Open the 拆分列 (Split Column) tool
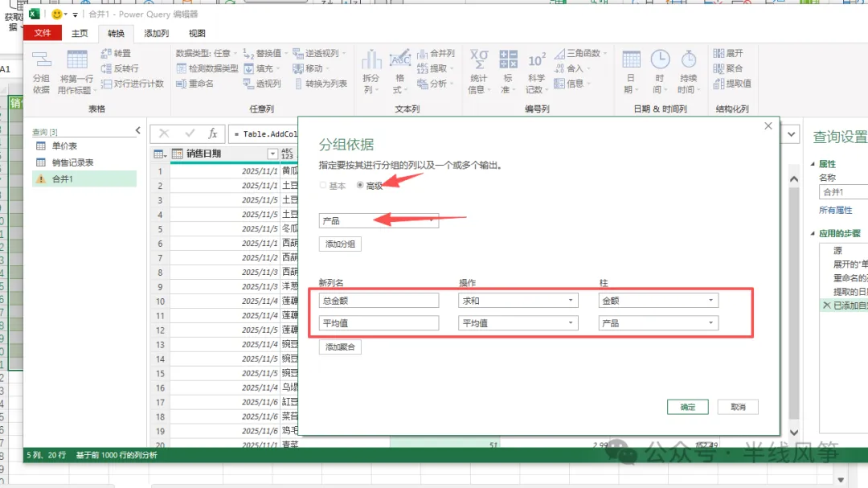 click(x=371, y=72)
